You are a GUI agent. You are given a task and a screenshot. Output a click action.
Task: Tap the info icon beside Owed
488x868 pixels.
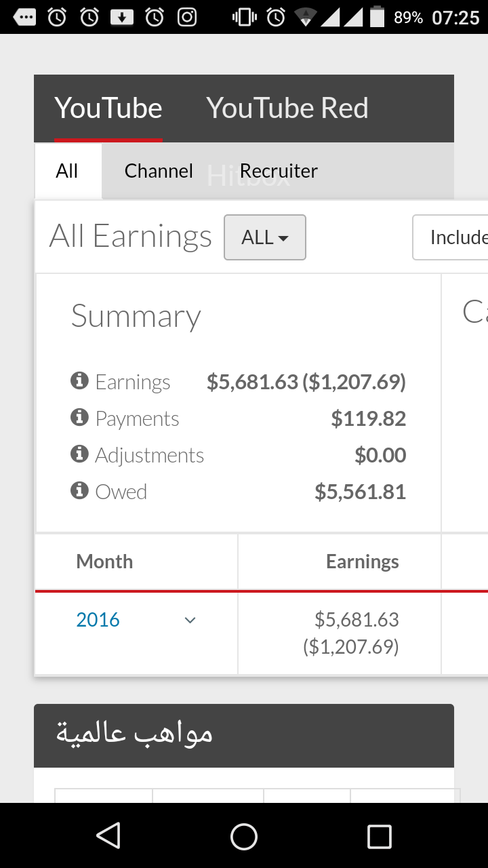(79, 490)
